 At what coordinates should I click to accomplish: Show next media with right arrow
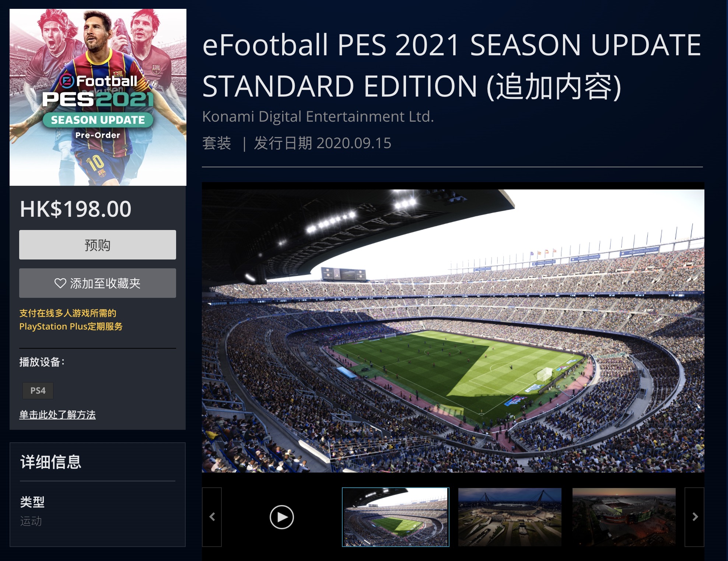694,517
